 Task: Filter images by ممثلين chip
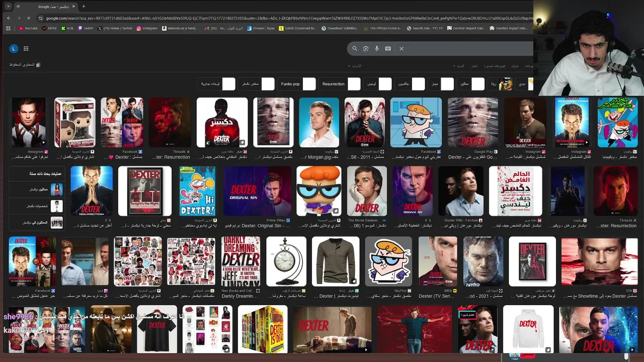coord(471,84)
